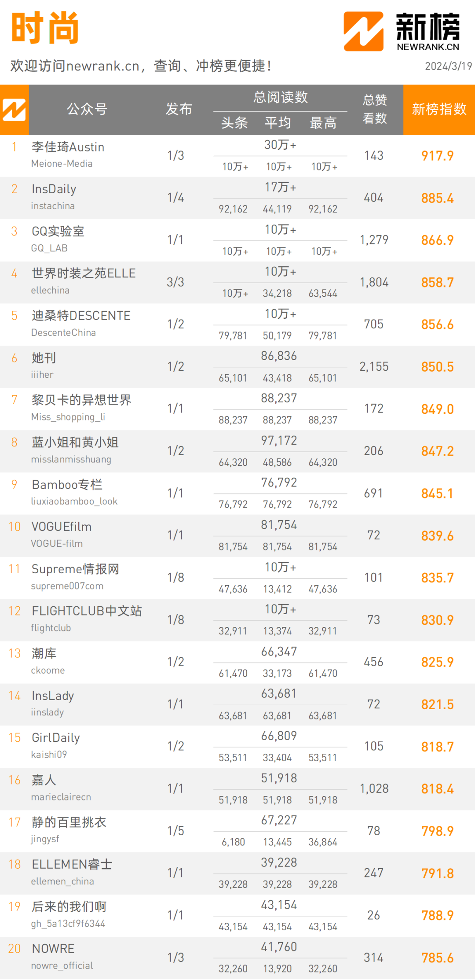Open the InsDaily account name
The image size is (475, 980).
(x=54, y=189)
